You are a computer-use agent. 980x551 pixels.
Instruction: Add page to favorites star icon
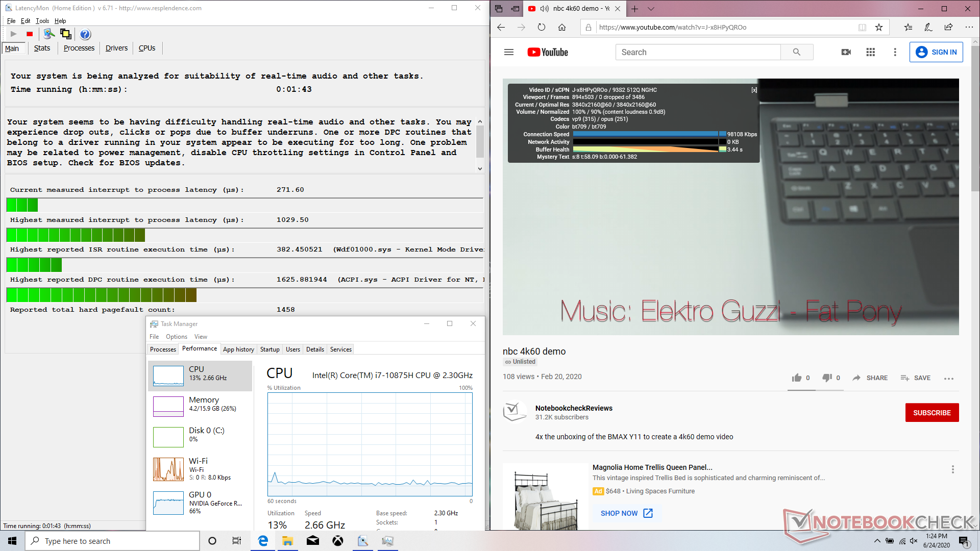(x=879, y=28)
